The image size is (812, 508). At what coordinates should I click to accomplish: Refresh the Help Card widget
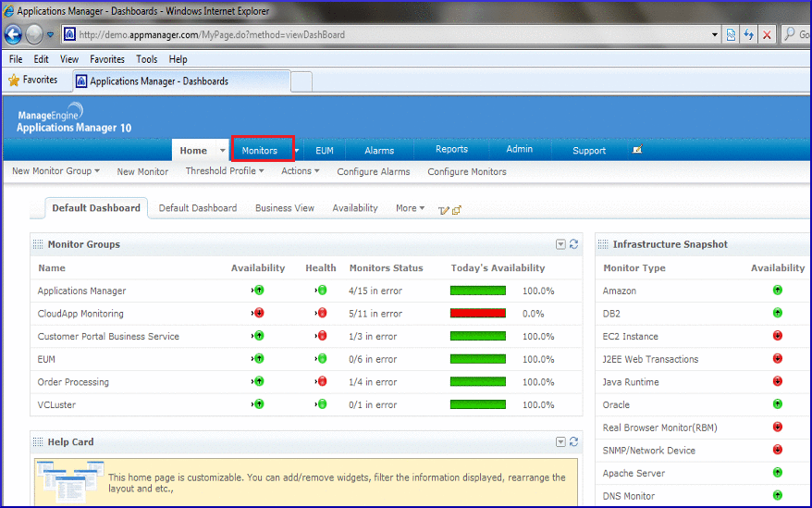coord(573,441)
